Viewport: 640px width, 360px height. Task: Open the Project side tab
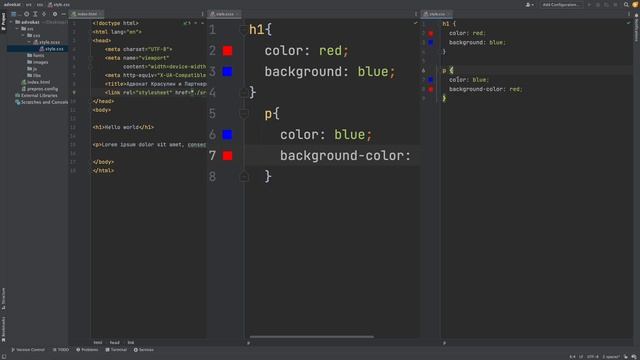point(3,22)
